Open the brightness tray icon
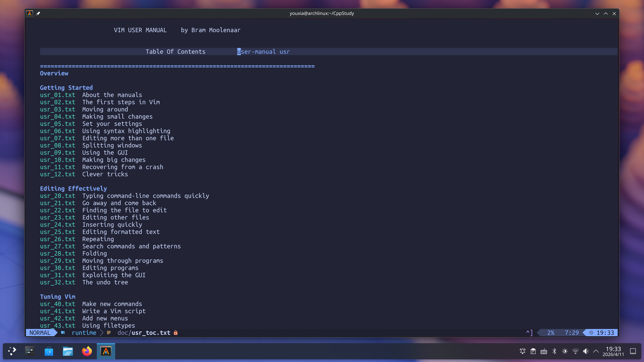The image size is (644, 362). (x=565, y=351)
